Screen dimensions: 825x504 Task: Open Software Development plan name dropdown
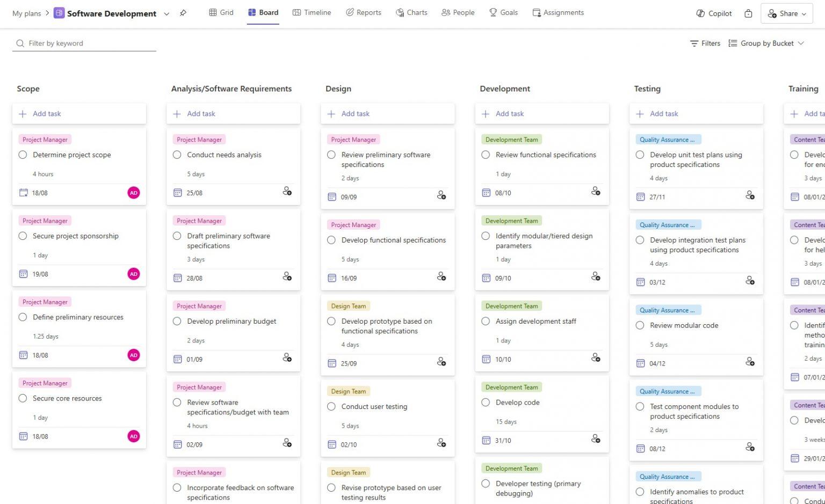tap(167, 13)
